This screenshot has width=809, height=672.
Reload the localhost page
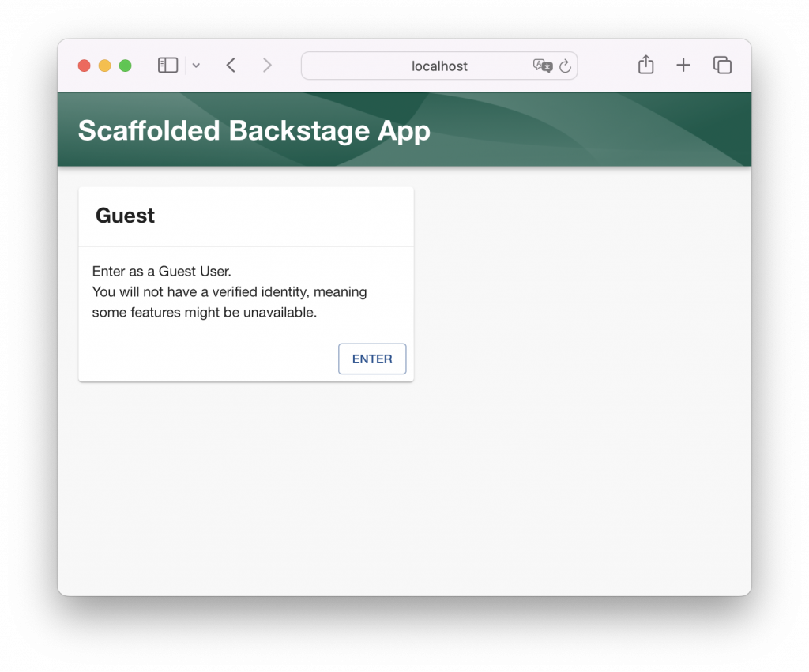tap(565, 66)
